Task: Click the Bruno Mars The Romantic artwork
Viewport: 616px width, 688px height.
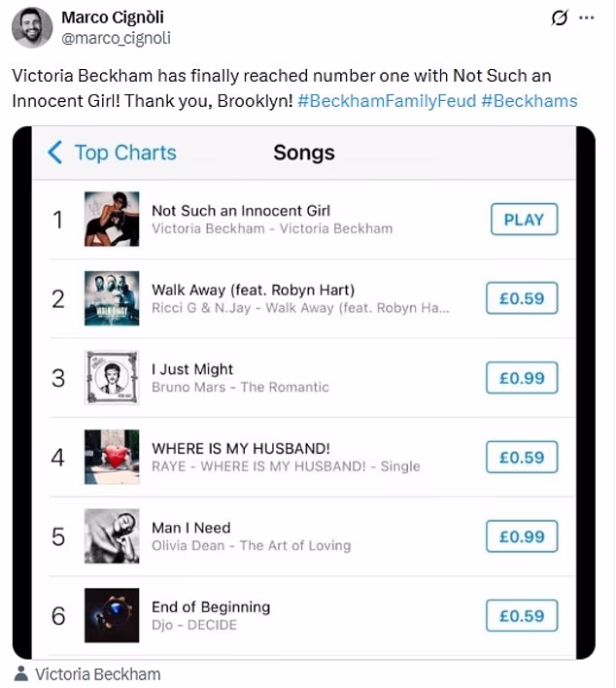Action: [x=112, y=378]
